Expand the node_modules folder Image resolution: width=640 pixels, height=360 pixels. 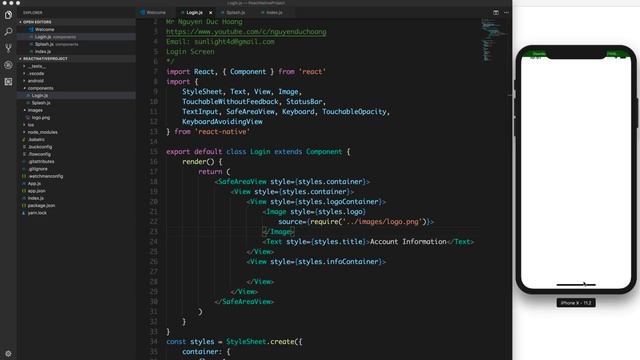click(x=42, y=132)
